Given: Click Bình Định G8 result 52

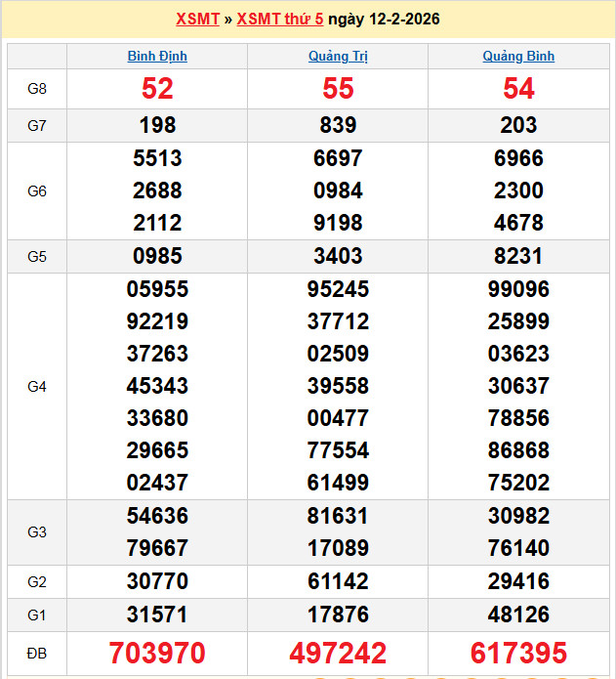Looking at the screenshot, I should pyautogui.click(x=157, y=89).
